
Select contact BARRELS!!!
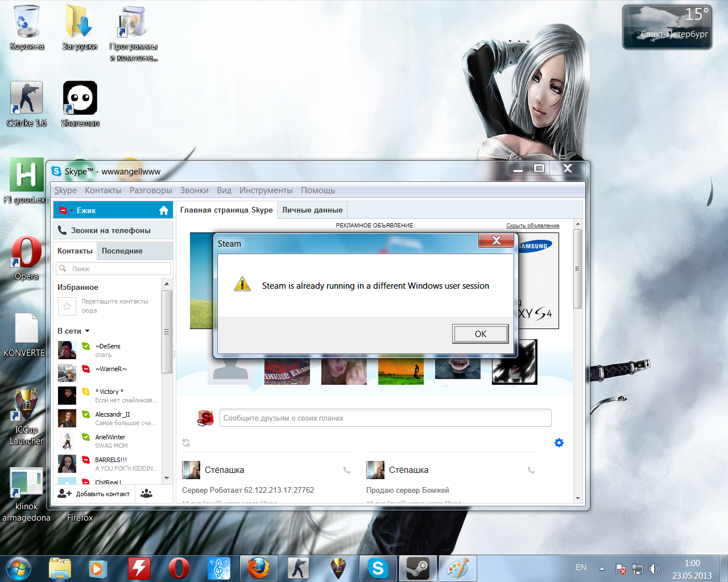coord(108,464)
